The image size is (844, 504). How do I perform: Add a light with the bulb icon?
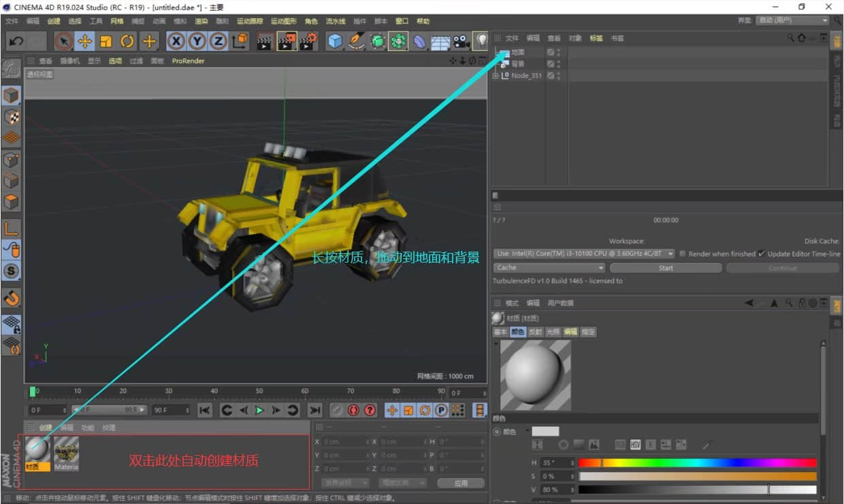(x=481, y=41)
